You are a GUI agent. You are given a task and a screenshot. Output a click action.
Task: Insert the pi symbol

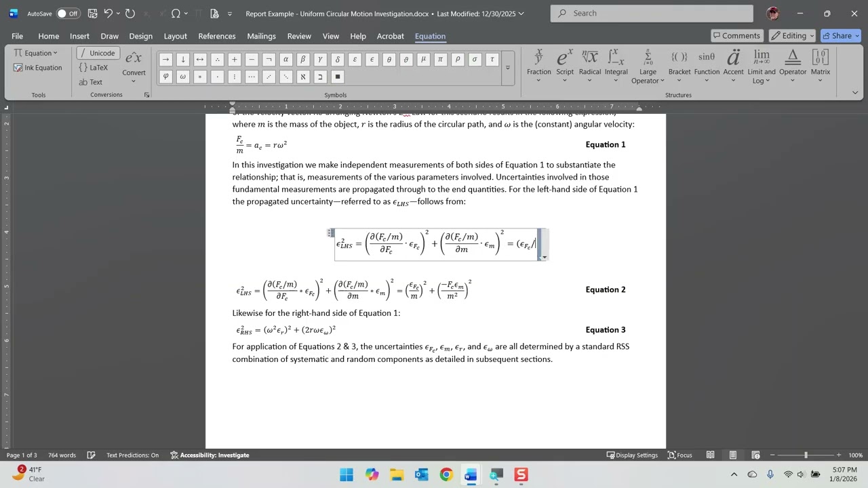point(440,60)
